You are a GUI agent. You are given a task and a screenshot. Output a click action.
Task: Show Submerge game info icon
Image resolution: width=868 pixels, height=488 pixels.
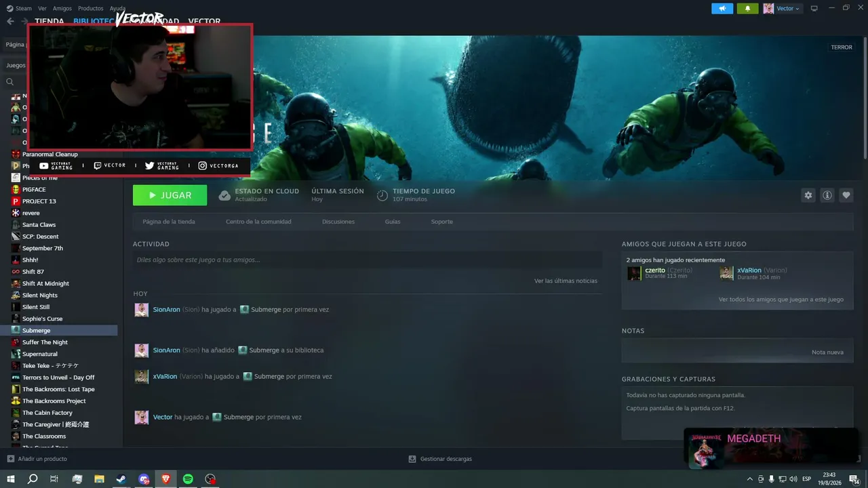click(827, 195)
